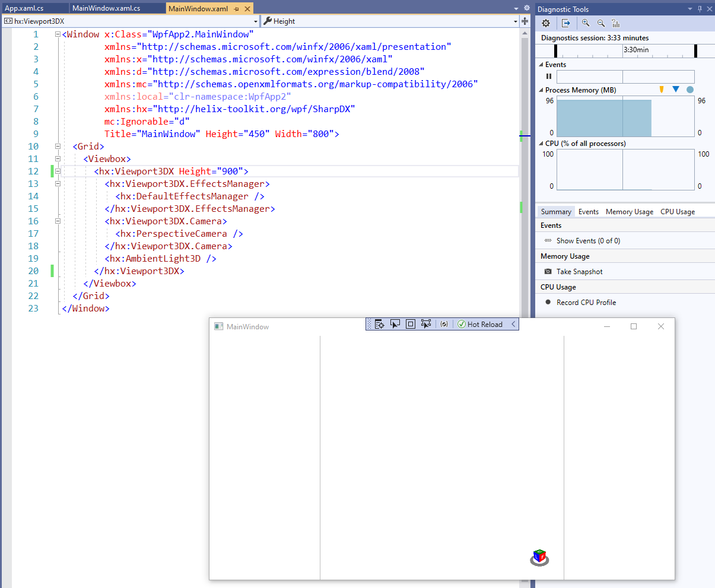This screenshot has width=715, height=588.
Task: Collapse the Window element outline on line 1
Action: (x=56, y=34)
